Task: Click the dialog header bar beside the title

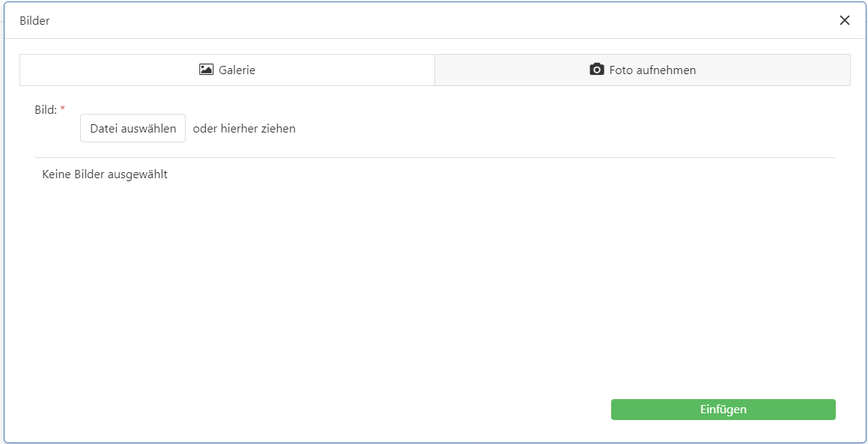Action: tap(434, 21)
